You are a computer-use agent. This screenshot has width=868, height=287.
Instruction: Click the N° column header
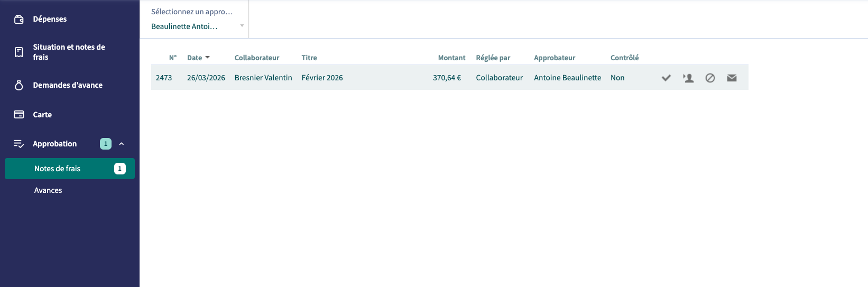click(173, 58)
